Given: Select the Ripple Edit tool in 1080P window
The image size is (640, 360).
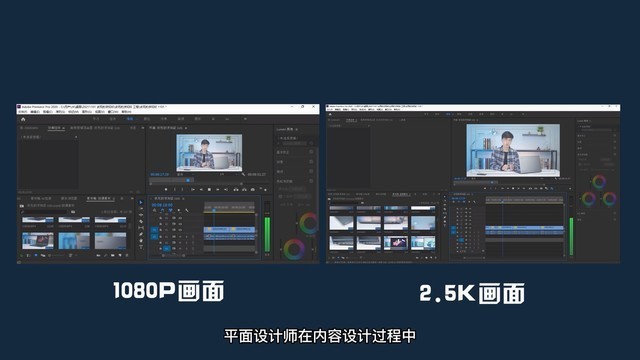Looking at the screenshot, I should (x=141, y=215).
